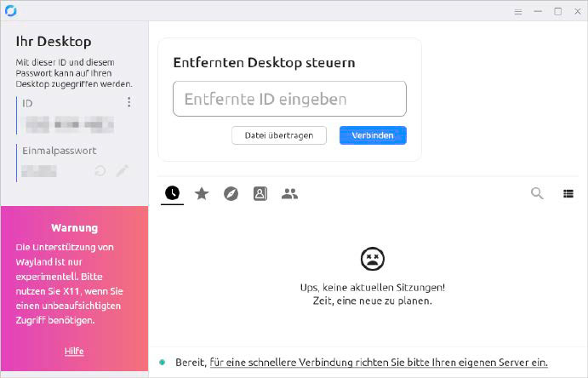Edit the Einmalpasswort with pencil icon
Screen dimensions: 588x378
tap(122, 170)
